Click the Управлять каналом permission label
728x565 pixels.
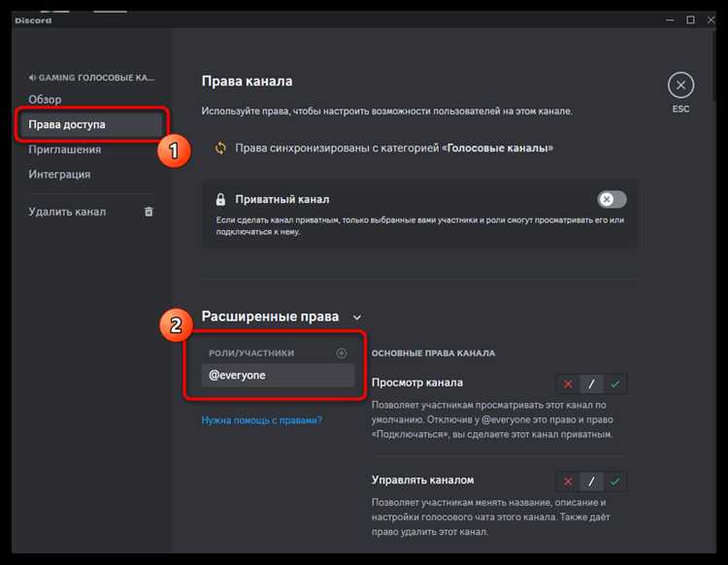click(422, 480)
